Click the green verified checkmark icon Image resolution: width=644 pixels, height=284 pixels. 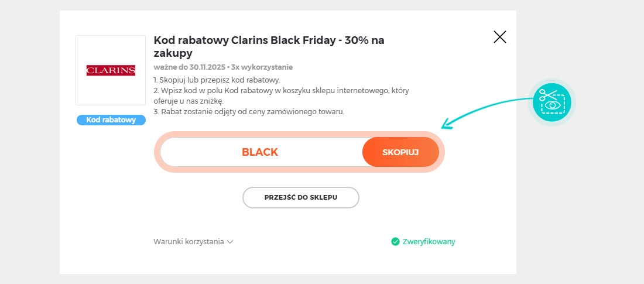pyautogui.click(x=395, y=241)
